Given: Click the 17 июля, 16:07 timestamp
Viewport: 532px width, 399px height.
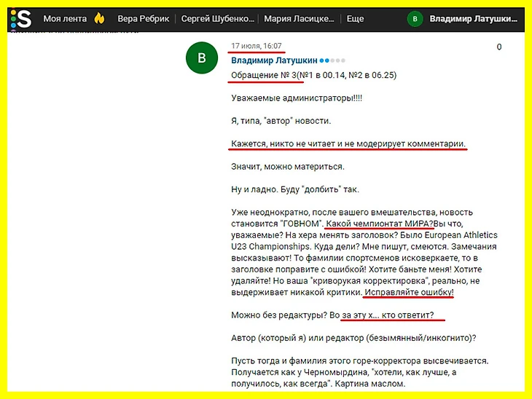Looking at the screenshot, I should pos(257,46).
